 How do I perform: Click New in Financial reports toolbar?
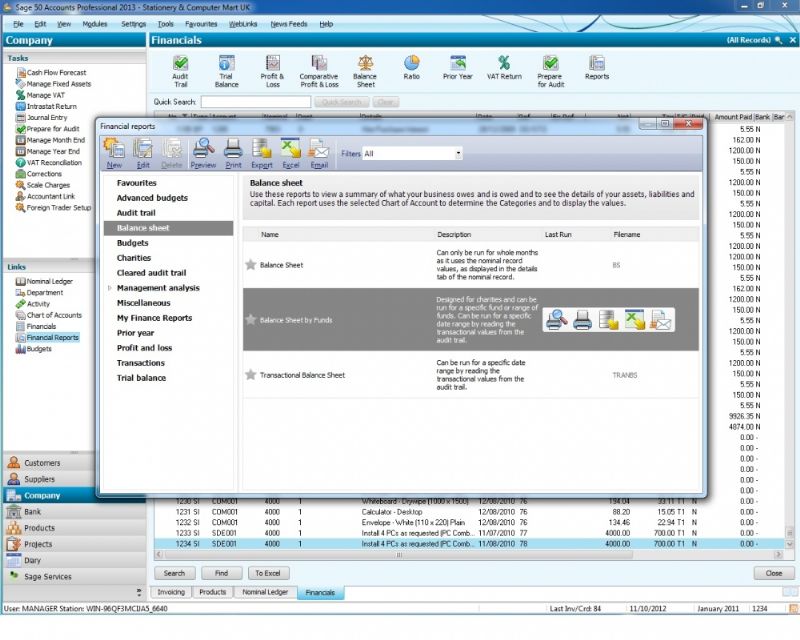(x=114, y=153)
